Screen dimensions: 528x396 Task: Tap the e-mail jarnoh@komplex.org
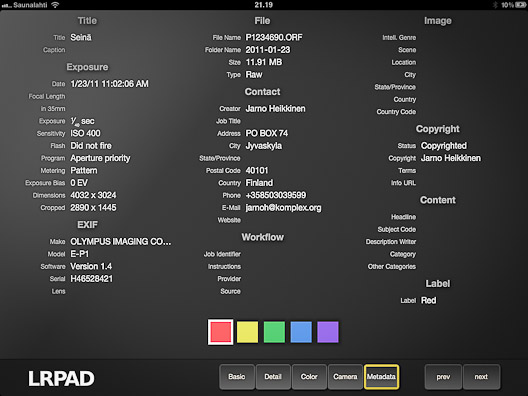coord(283,208)
